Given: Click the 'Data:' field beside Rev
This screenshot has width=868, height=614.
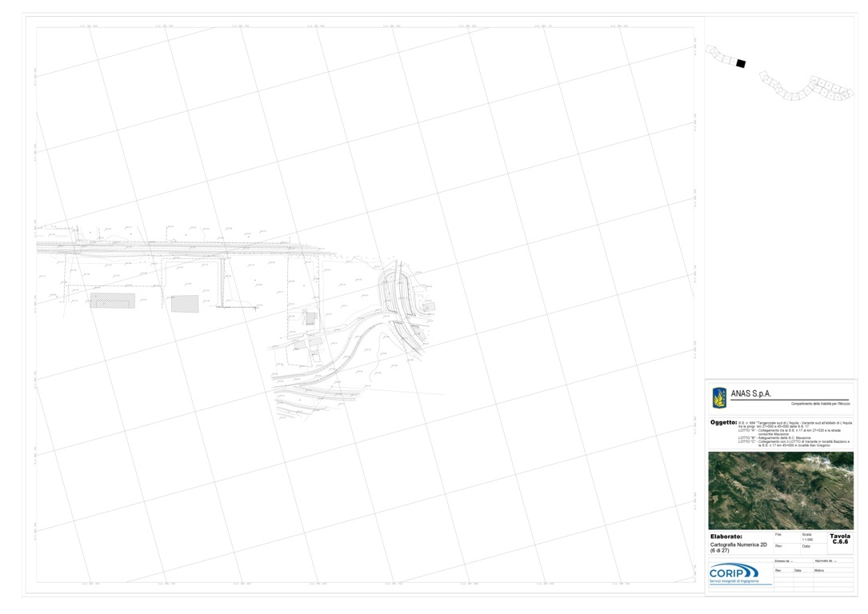Looking at the screenshot, I should [x=806, y=546].
